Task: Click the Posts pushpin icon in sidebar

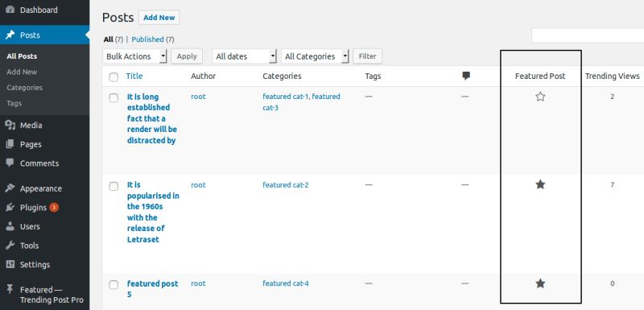Action: click(10, 35)
